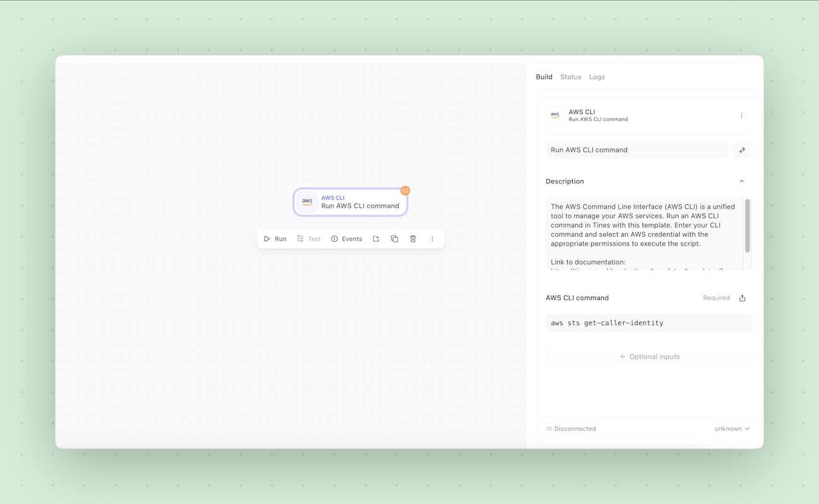The image size is (819, 504).
Task: Click the AWS CLI command input field
Action: point(649,323)
